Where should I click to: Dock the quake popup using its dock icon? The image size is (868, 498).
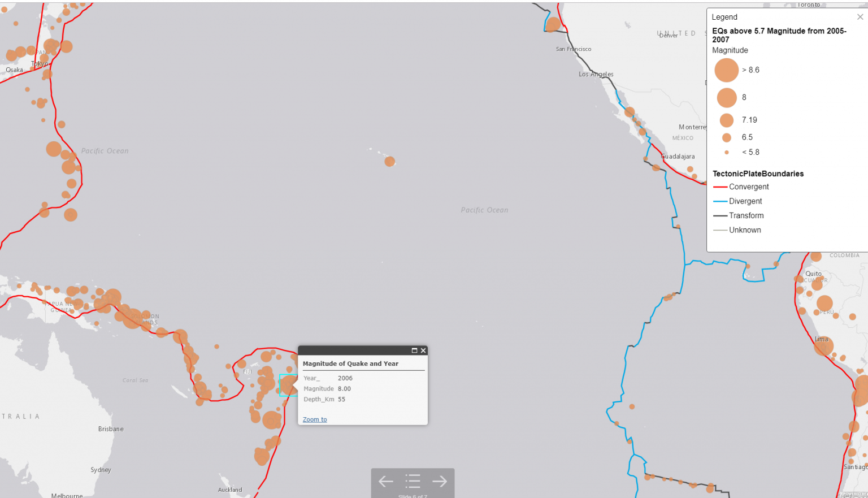tap(415, 350)
